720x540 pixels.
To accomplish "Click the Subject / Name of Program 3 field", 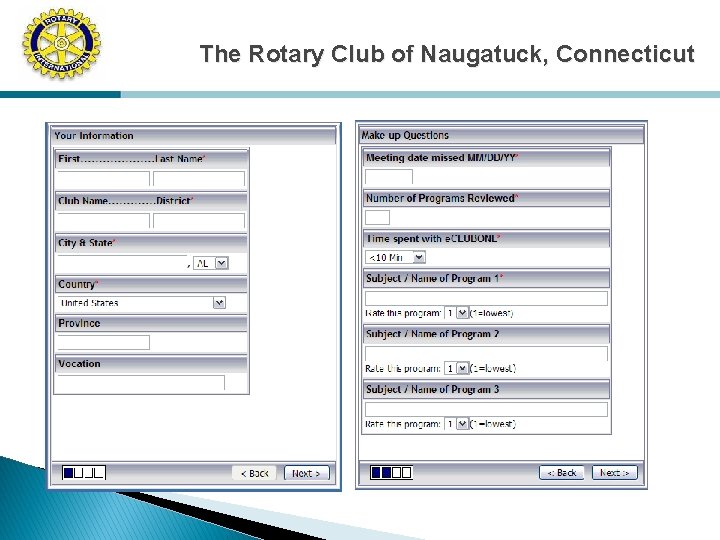I will pos(486,409).
